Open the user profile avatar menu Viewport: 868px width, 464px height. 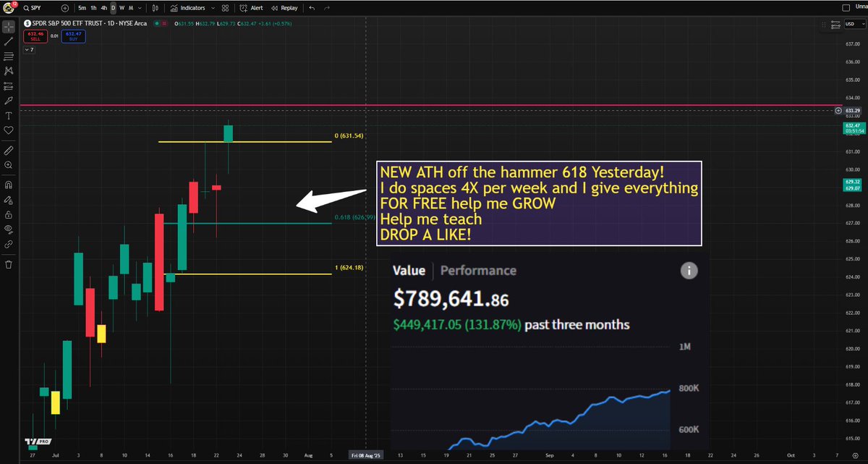pos(9,8)
